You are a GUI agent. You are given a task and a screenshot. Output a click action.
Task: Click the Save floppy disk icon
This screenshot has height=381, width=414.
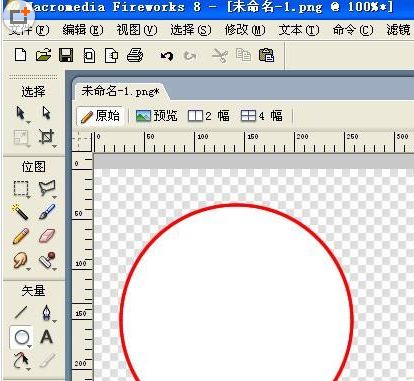pyautogui.click(x=66, y=55)
